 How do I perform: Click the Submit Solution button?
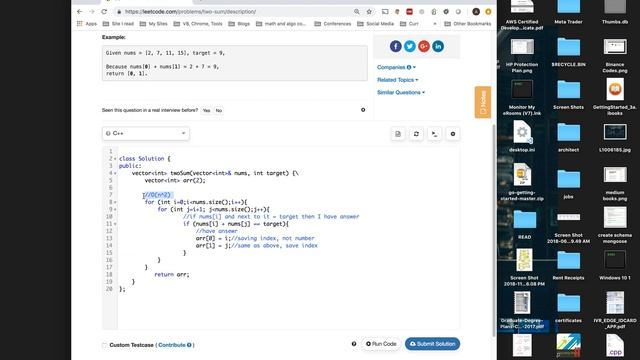coord(432,344)
